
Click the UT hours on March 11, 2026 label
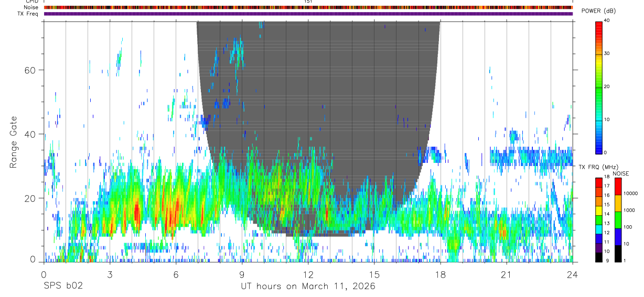[308, 287]
